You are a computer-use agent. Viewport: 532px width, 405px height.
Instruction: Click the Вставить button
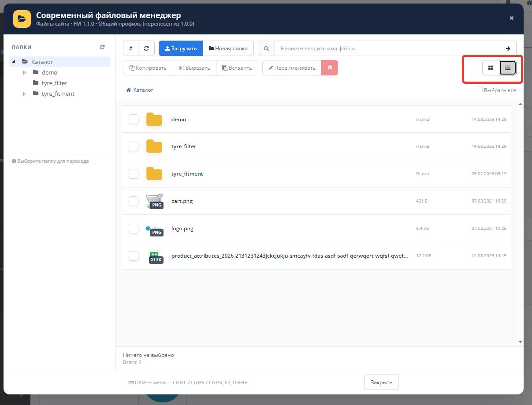pyautogui.click(x=237, y=68)
